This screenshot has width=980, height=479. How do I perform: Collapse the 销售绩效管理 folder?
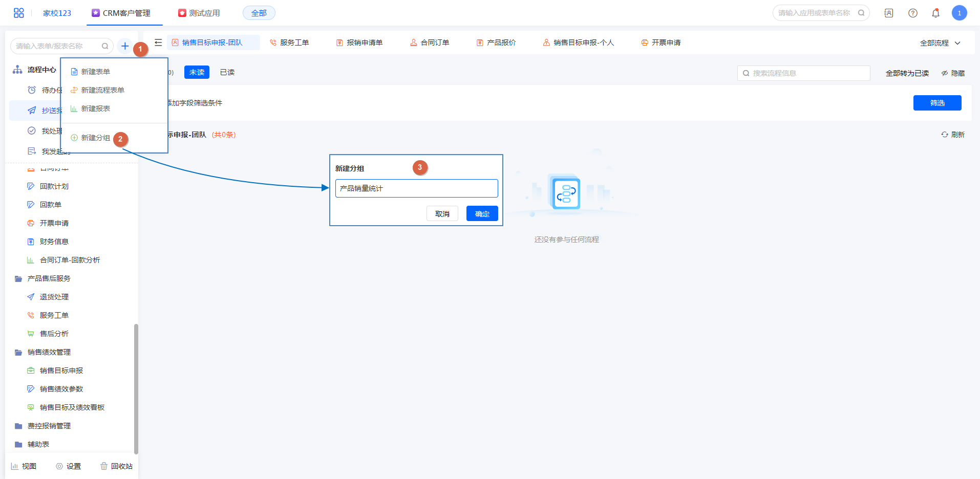[x=49, y=352]
